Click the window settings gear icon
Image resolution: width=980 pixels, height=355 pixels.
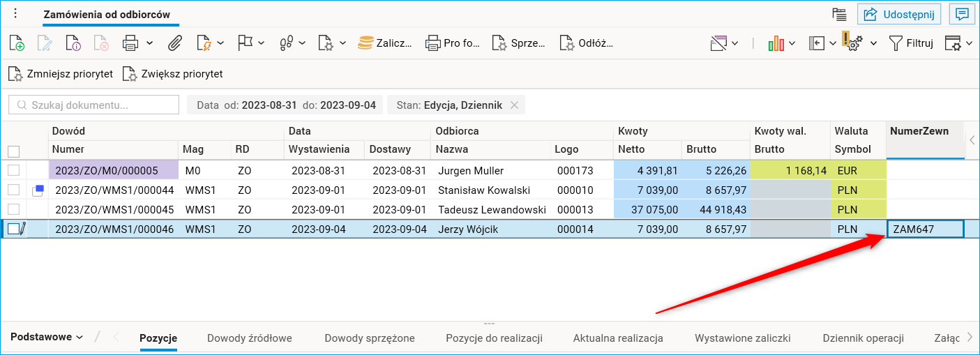(x=953, y=43)
